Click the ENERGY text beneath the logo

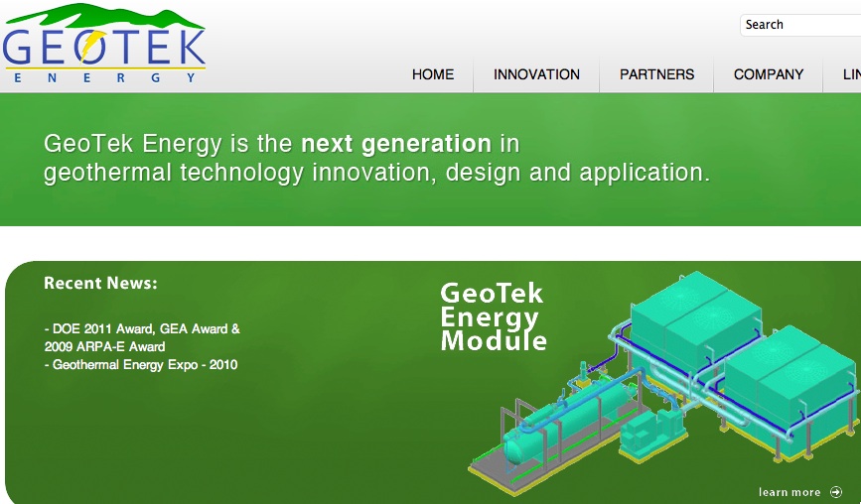103,78
